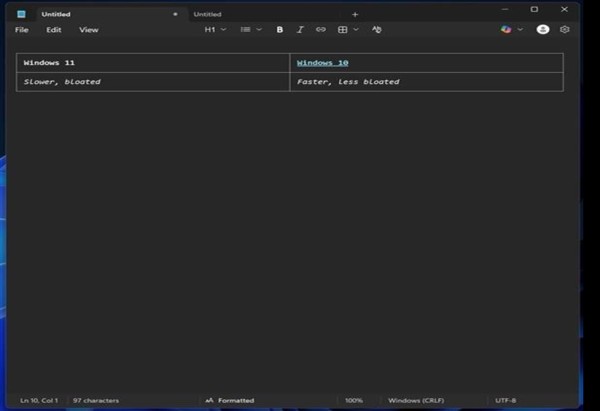Close the first Untitled tab via its dot
Screen dimensions: 600x411
(x=175, y=14)
